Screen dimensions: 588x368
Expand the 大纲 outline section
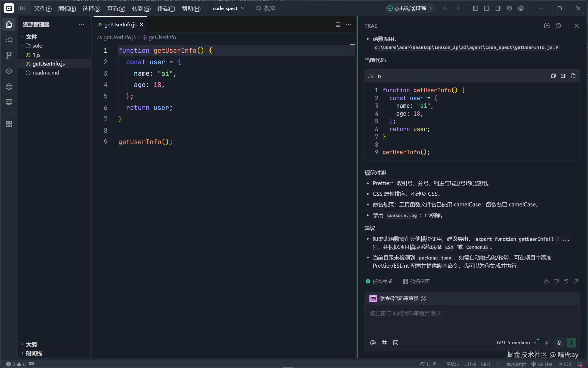click(31, 344)
